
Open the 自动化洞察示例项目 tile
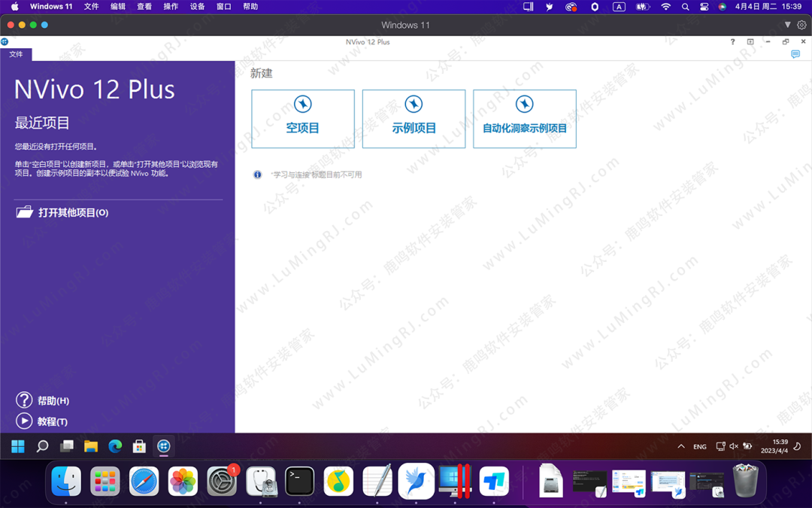coord(524,119)
